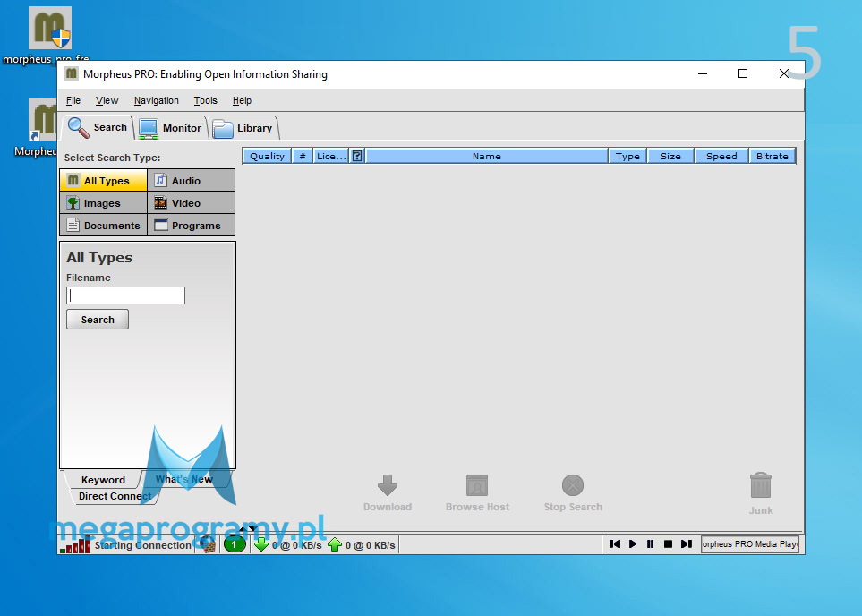Click the firewall globe icon in status bar
The image size is (862, 616).
click(208, 545)
